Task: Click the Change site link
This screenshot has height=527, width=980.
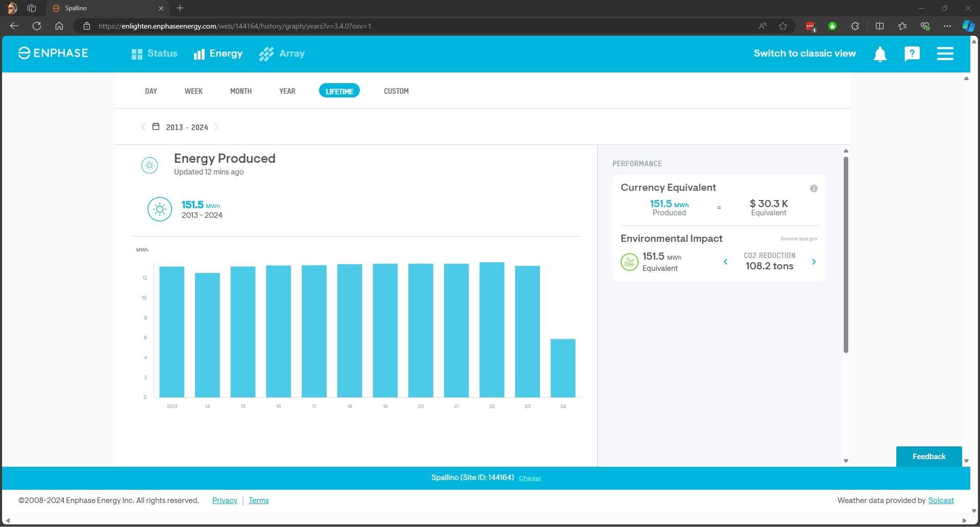Action: [x=529, y=479]
